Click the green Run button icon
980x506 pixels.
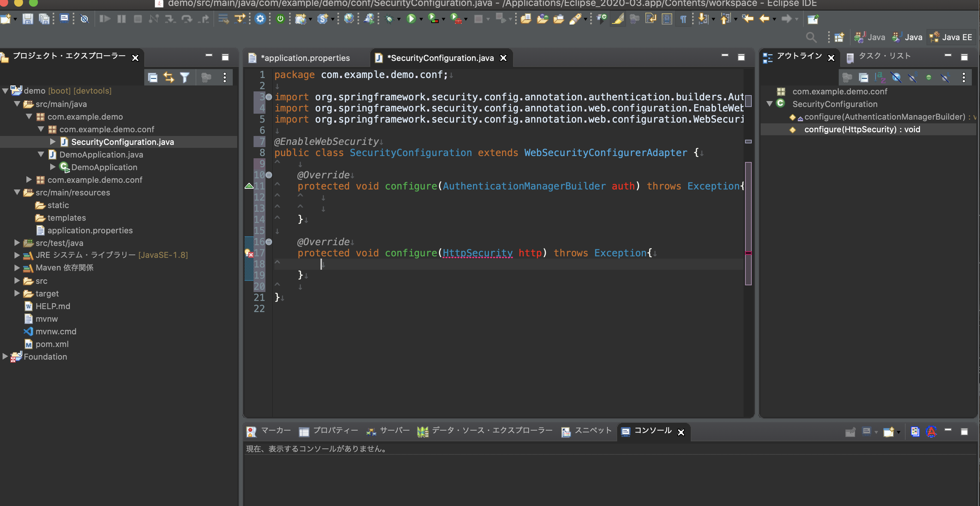coord(411,19)
